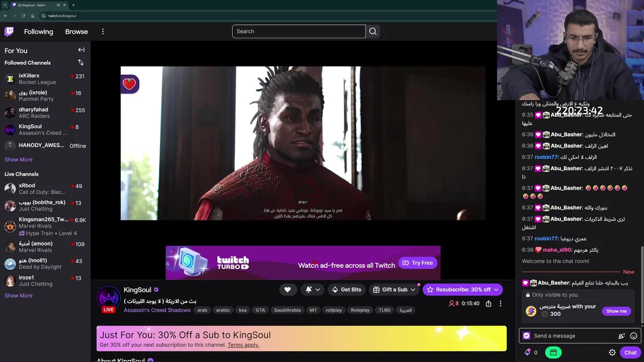The height and width of the screenshot is (362, 644).
Task: Open the Gift a Sub dropdown
Action: click(394, 290)
